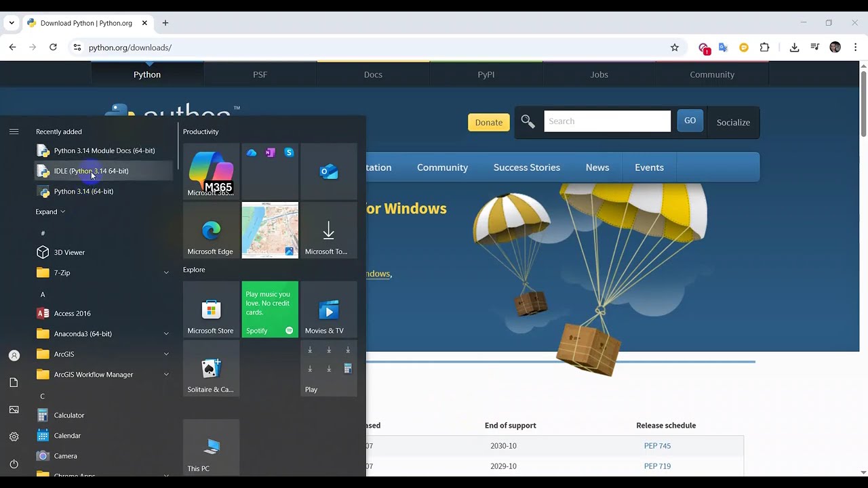Open Pictures from Start sidebar

tap(14, 409)
